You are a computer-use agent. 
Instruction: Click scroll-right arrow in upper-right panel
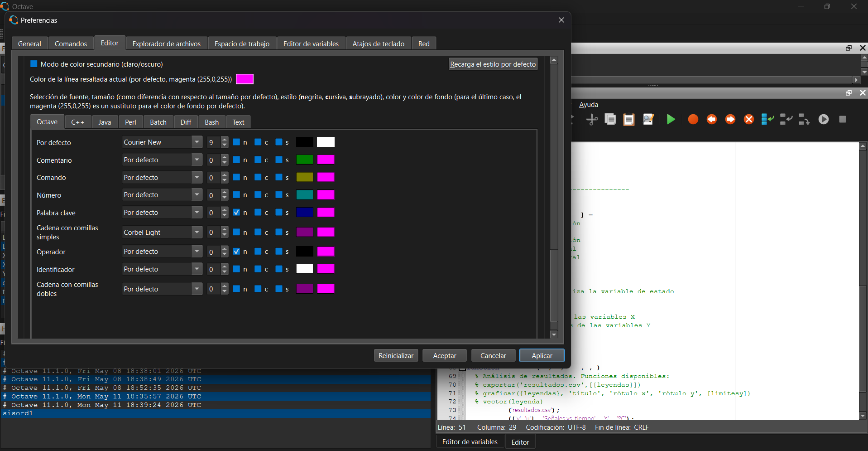click(x=856, y=80)
